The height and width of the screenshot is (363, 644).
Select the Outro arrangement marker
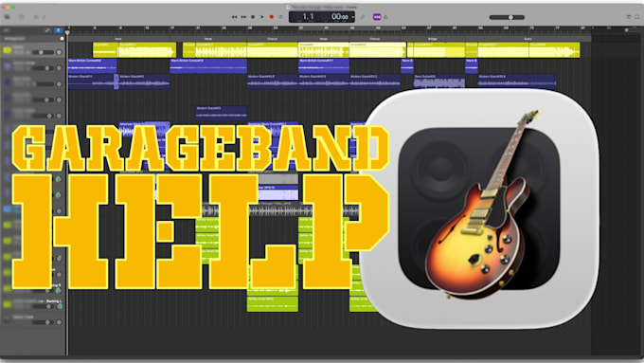pyautogui.click(x=528, y=39)
